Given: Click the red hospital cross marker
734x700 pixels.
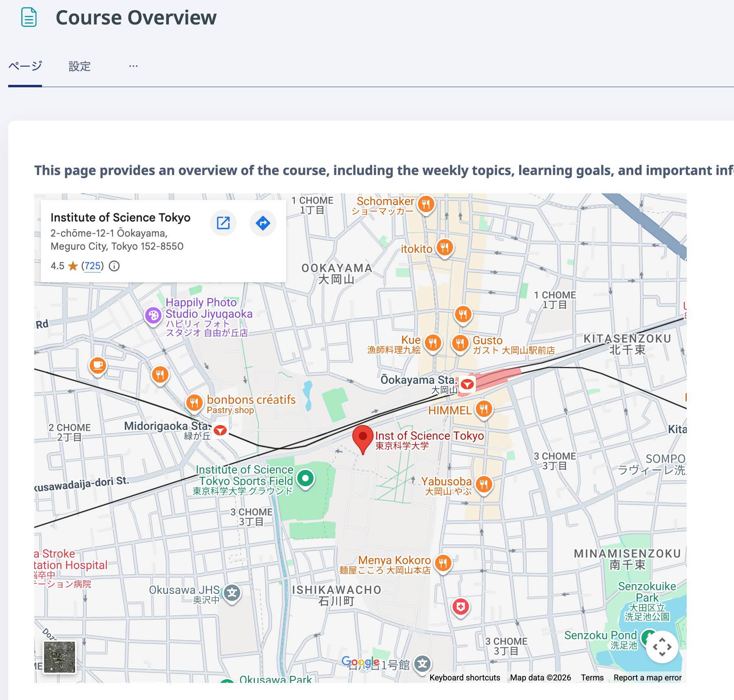Looking at the screenshot, I should pos(461,607).
